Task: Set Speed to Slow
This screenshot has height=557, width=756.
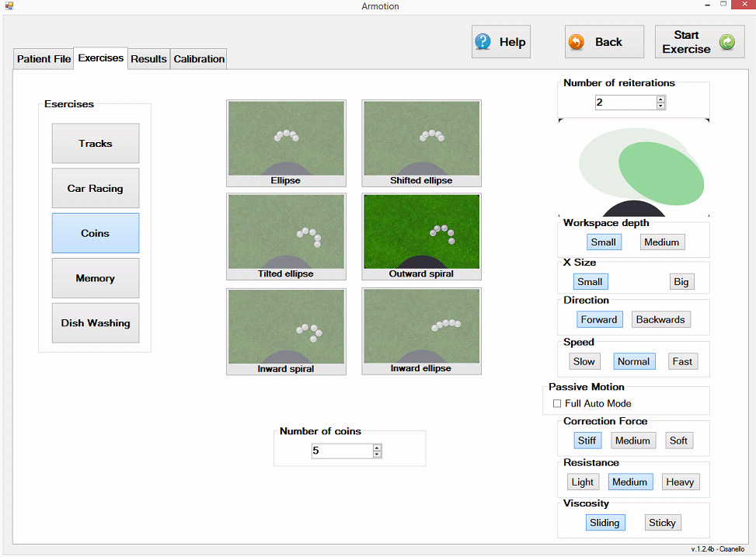Action: pos(584,361)
